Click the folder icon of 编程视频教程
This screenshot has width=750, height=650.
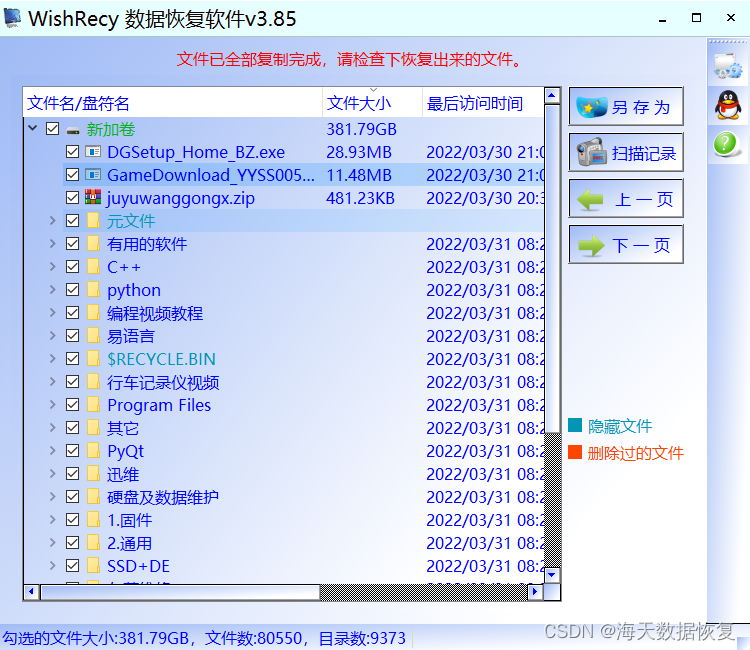(x=93, y=313)
